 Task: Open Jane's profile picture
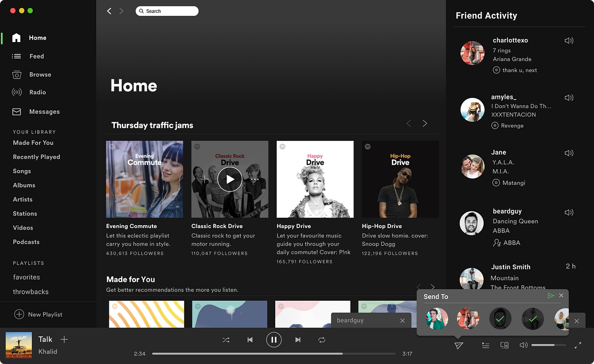pyautogui.click(x=472, y=166)
